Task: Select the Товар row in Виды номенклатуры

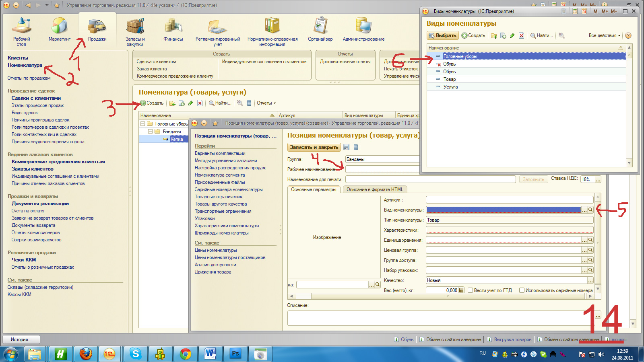Action: coord(526,79)
